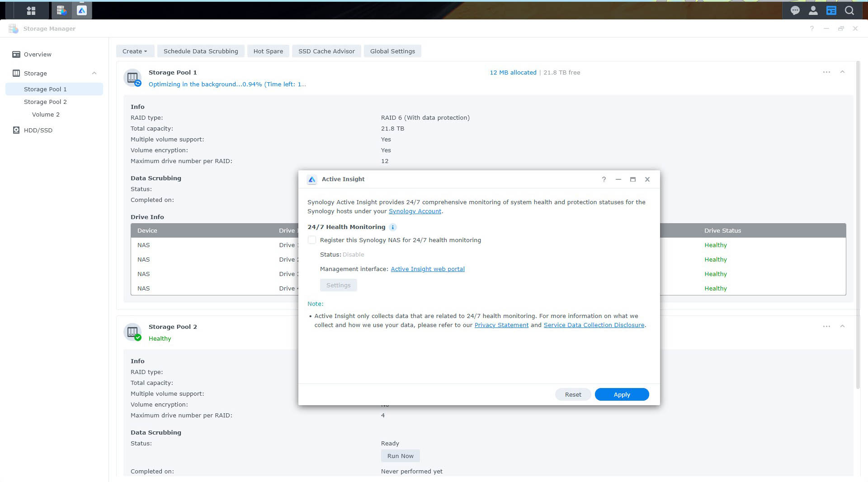Screen dimensions: 868x482
Task: Open Active Insight web portal link
Action: pos(427,269)
